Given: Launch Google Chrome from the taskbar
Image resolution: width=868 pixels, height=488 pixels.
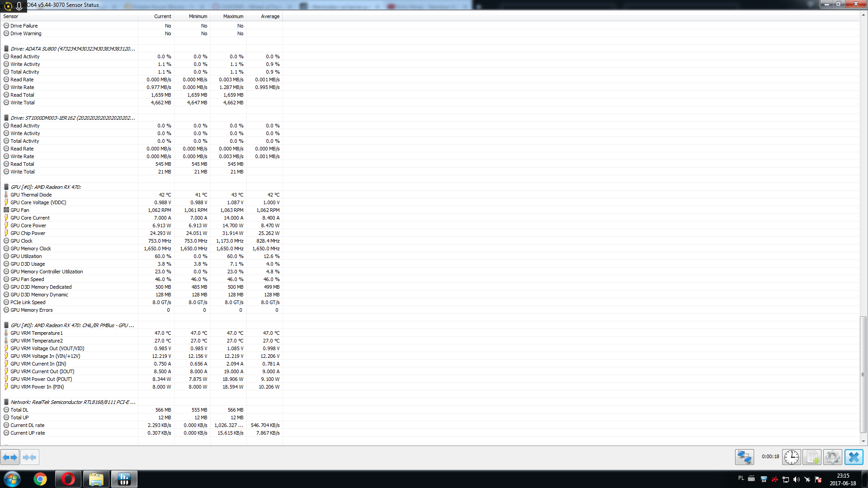Looking at the screenshot, I should coord(40,479).
